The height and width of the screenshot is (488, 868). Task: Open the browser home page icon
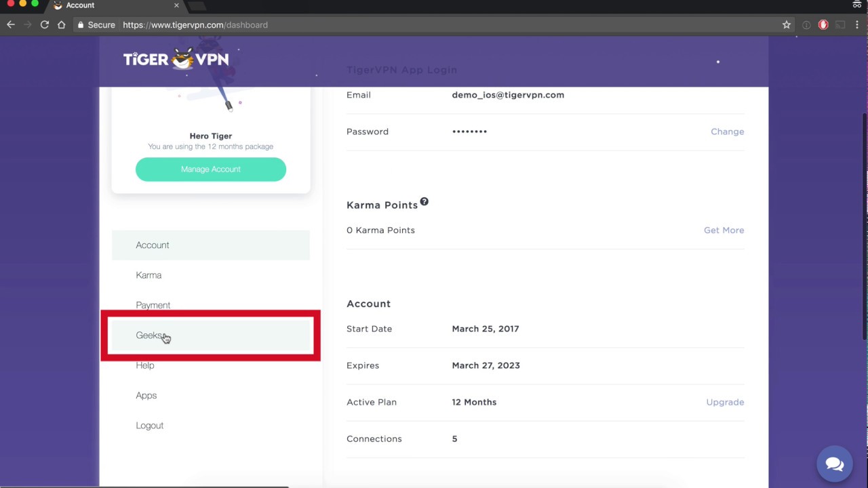(62, 24)
